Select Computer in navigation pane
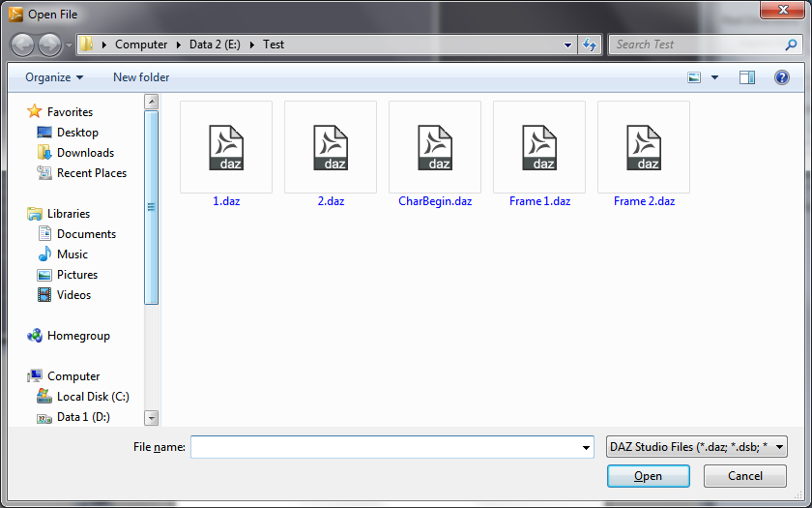 [x=73, y=375]
